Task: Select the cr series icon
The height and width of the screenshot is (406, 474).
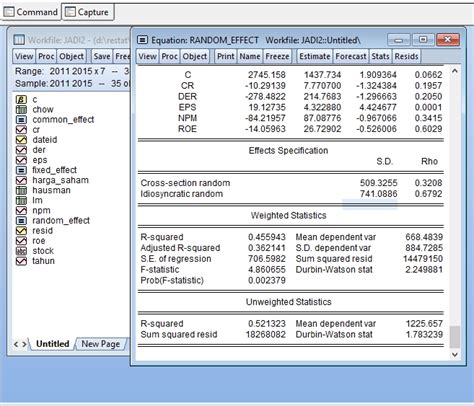Action: 21,130
